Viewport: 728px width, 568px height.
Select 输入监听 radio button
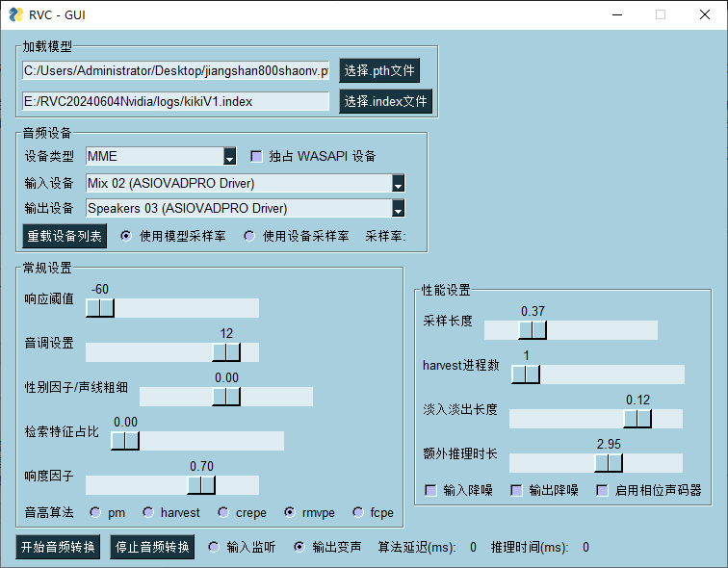(214, 547)
